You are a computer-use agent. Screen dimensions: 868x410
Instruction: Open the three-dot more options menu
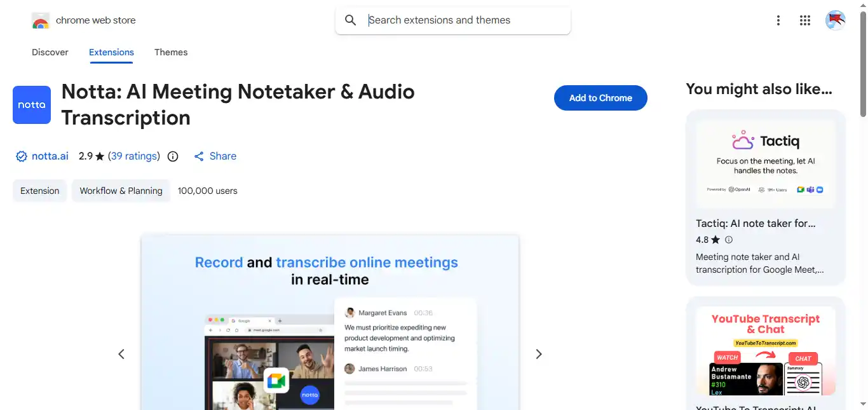[x=778, y=20]
